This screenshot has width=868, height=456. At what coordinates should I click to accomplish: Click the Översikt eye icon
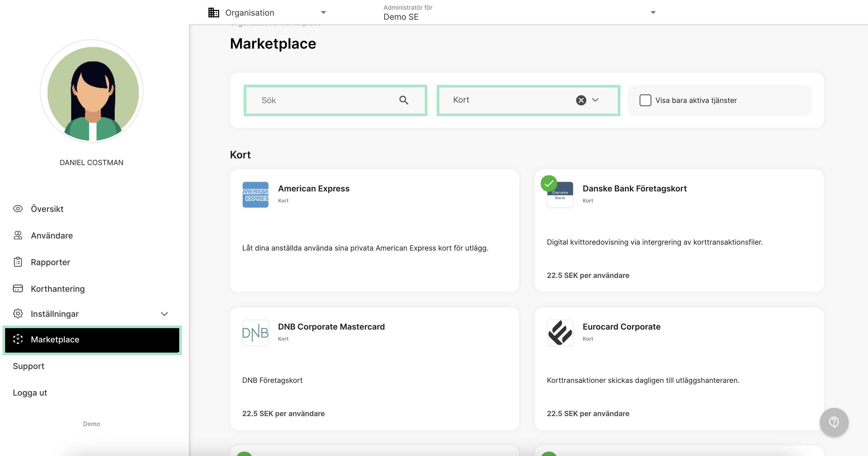tap(18, 209)
